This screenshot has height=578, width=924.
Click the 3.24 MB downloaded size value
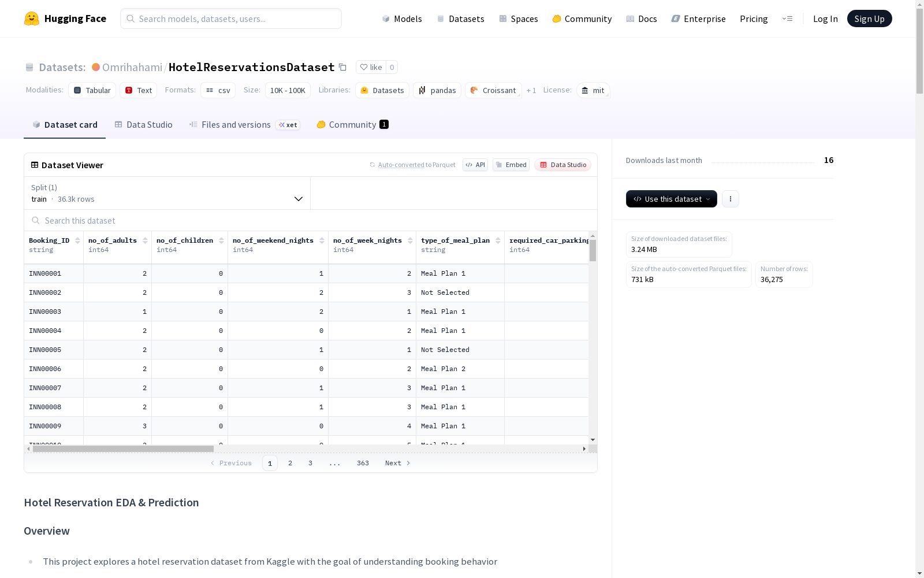644,249
